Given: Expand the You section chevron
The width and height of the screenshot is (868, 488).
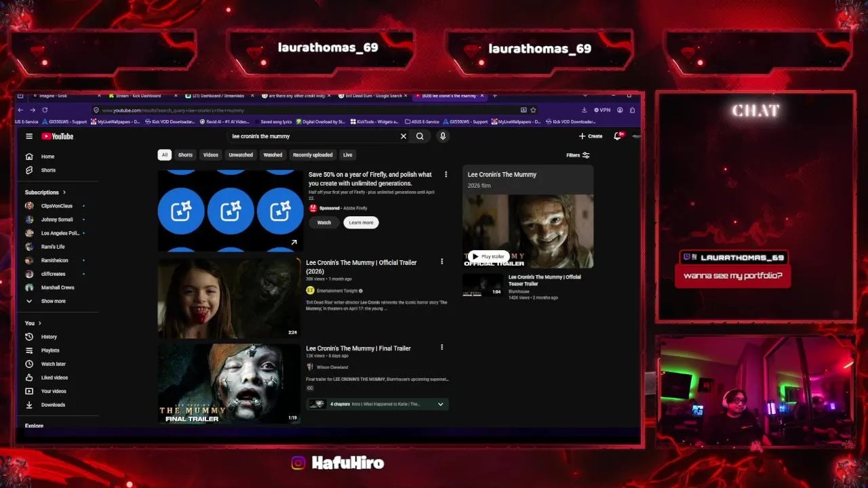Looking at the screenshot, I should click(x=40, y=323).
